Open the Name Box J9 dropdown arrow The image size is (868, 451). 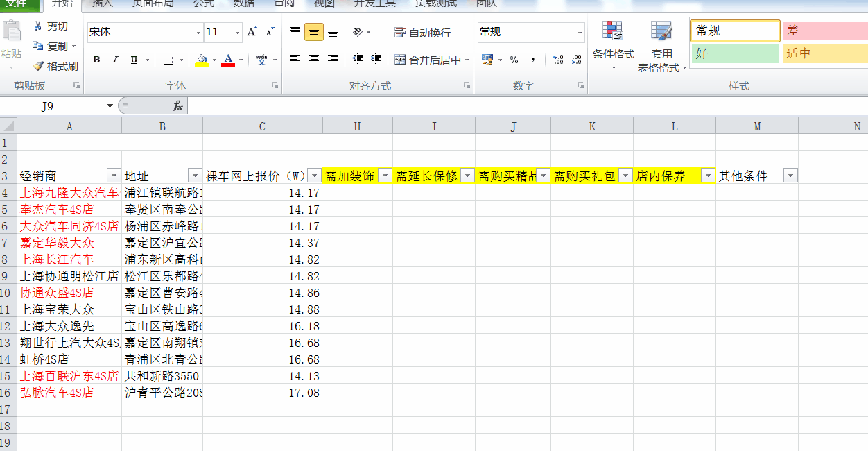tap(110, 106)
